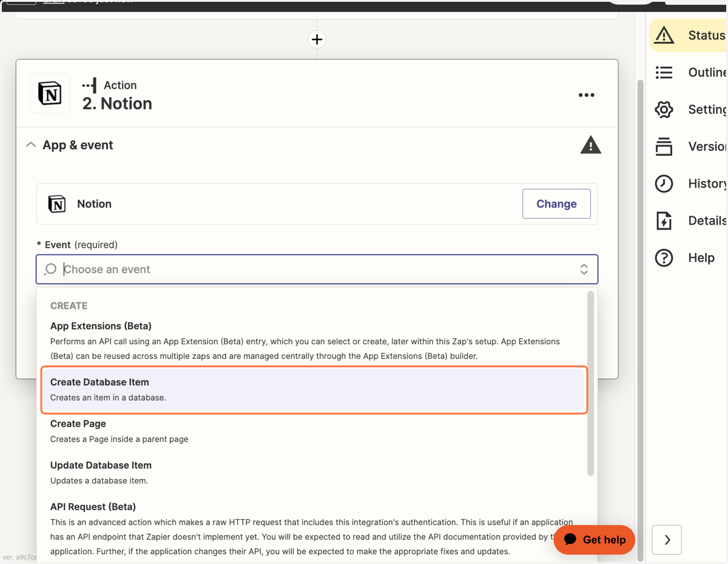Open the three-dot menu for Notion step
This screenshot has width=728, height=564.
[x=586, y=95]
